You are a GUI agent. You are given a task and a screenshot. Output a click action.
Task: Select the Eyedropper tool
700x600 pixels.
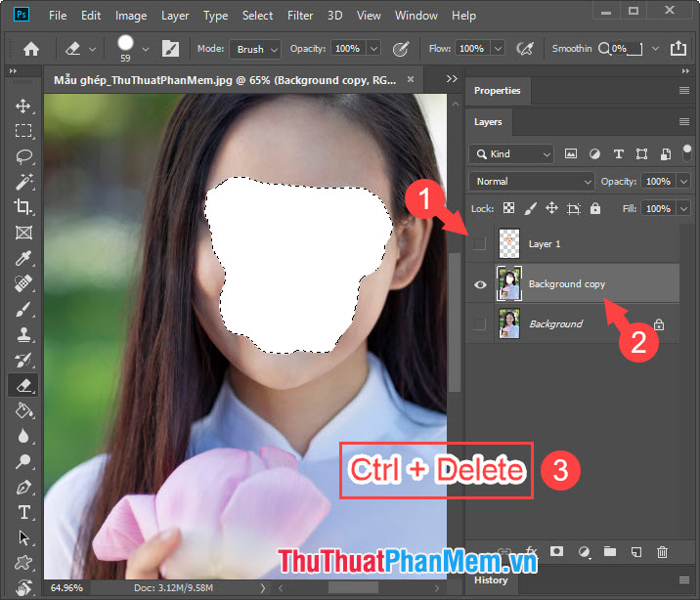pyautogui.click(x=23, y=258)
